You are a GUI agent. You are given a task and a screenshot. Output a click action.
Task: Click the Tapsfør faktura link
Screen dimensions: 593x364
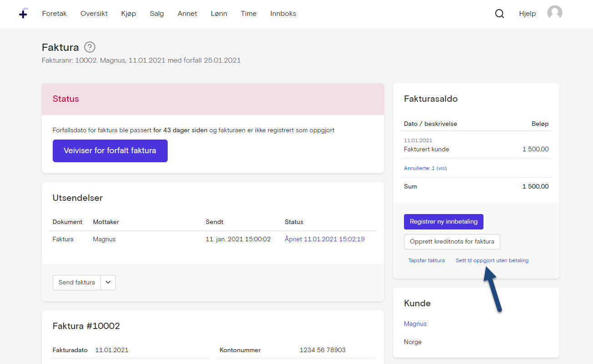[x=427, y=260]
